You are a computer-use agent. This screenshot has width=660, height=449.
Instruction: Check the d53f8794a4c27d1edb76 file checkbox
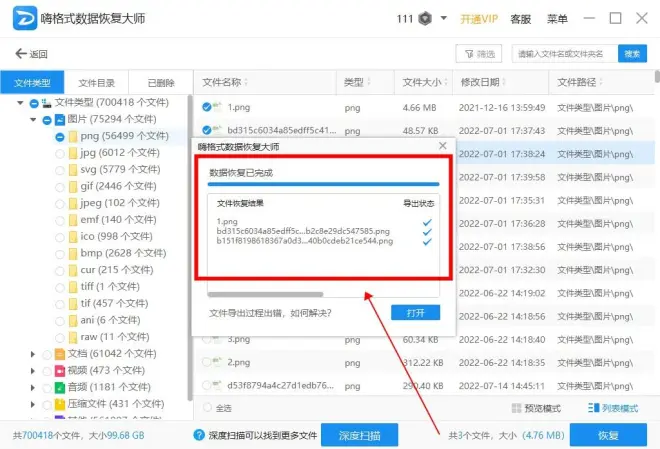pos(206,385)
